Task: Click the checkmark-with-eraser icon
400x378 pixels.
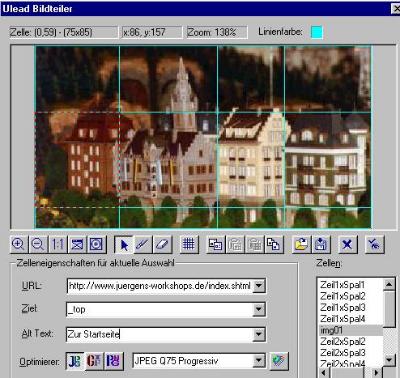Action: pos(374,245)
